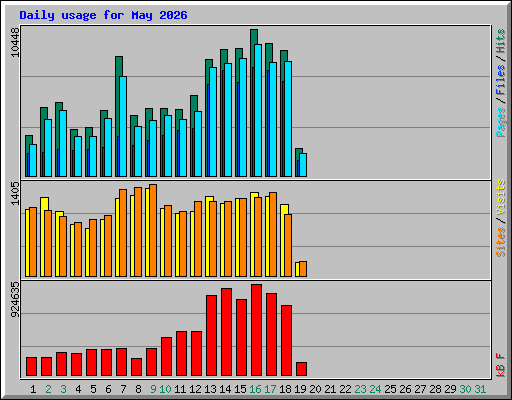This screenshot has width=512, height=400.
Task: Click green day label 3 on the x-axis
Action: tap(63, 389)
